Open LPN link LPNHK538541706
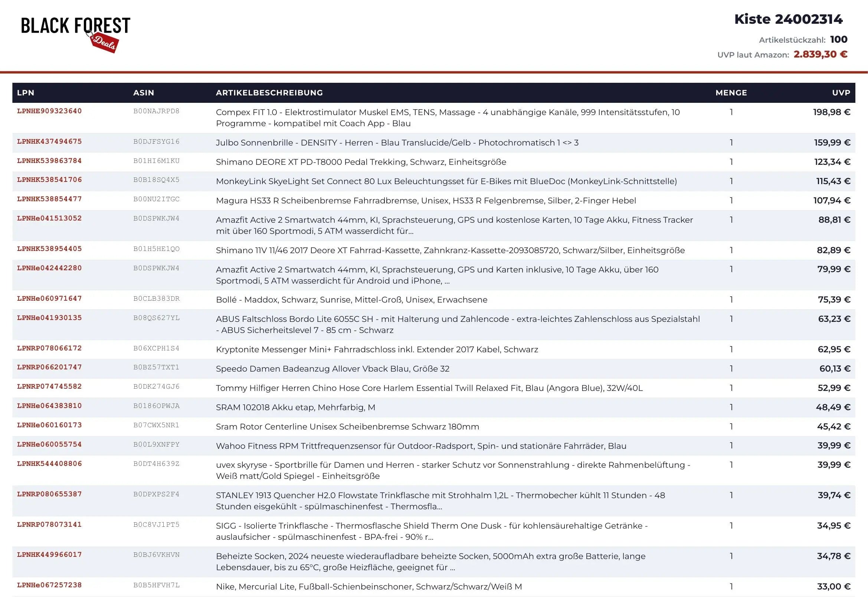The height and width of the screenshot is (614, 868). click(49, 180)
